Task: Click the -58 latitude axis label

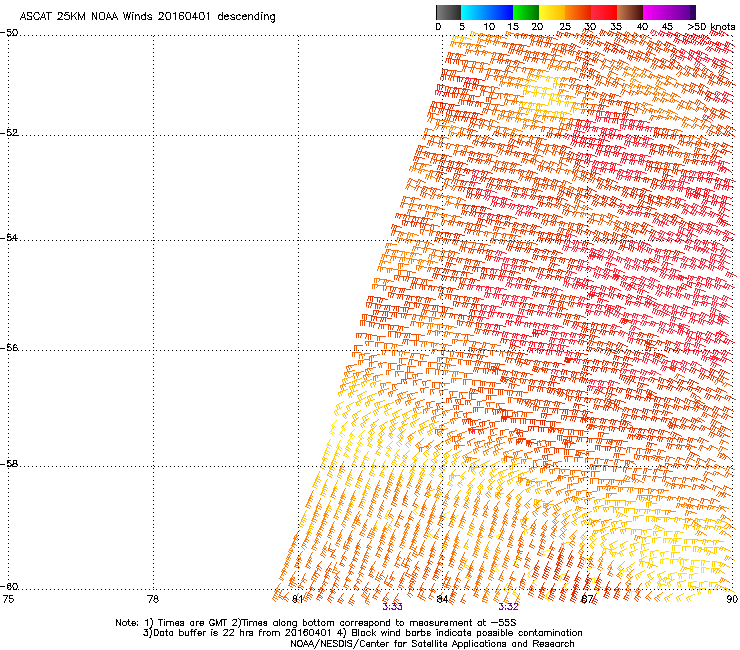Action: coord(9,464)
